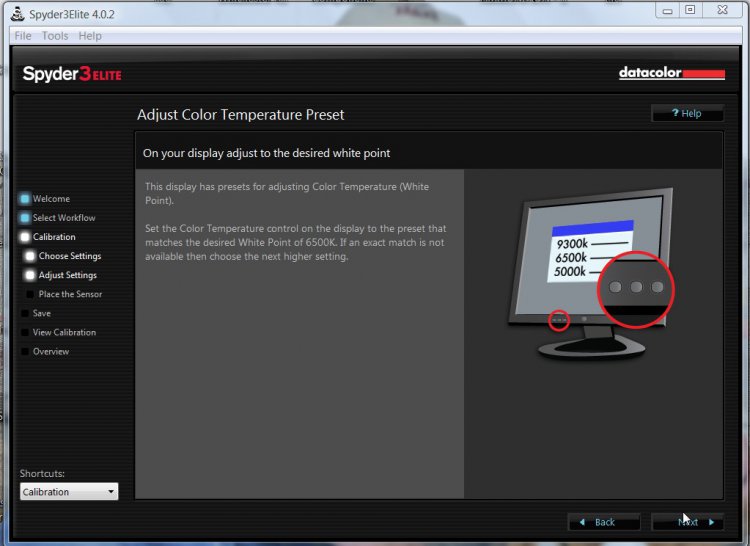The height and width of the screenshot is (546, 750).
Task: Open the File menu
Action: pos(22,36)
